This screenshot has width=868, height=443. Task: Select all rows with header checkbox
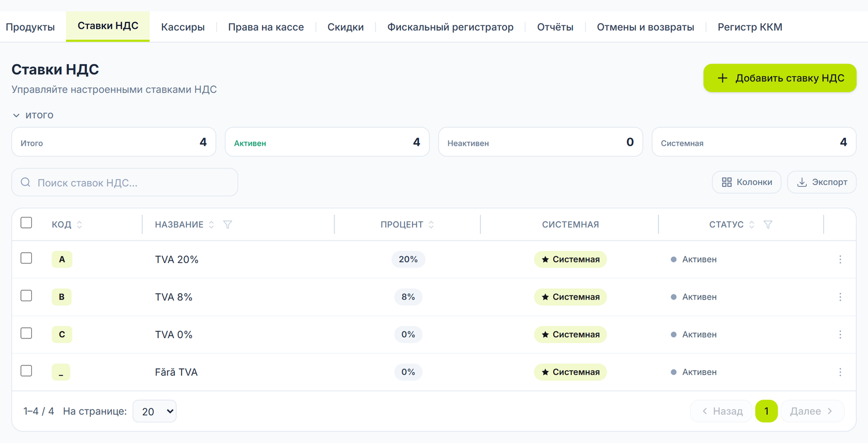[x=26, y=223]
